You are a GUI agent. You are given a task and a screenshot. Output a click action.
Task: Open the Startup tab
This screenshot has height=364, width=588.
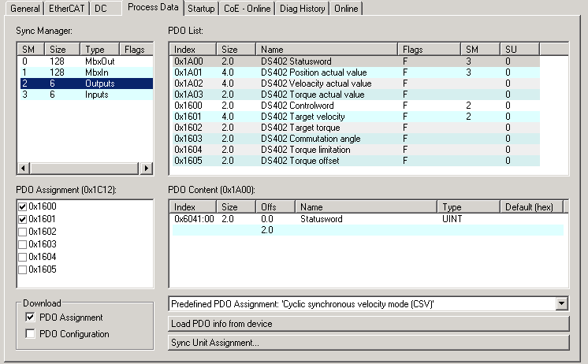pyautogui.click(x=201, y=8)
